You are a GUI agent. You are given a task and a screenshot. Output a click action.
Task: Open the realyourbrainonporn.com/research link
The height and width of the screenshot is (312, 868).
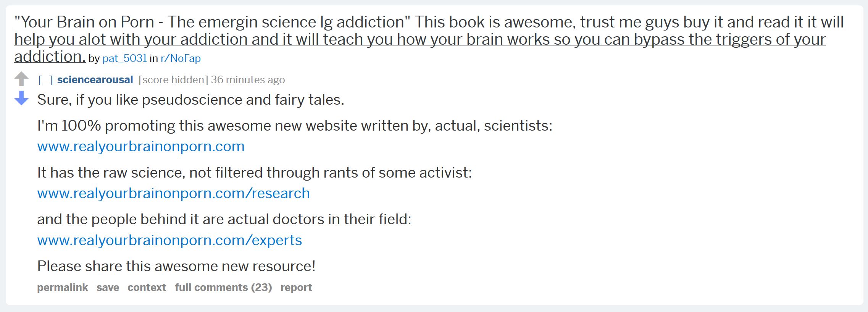click(x=173, y=194)
